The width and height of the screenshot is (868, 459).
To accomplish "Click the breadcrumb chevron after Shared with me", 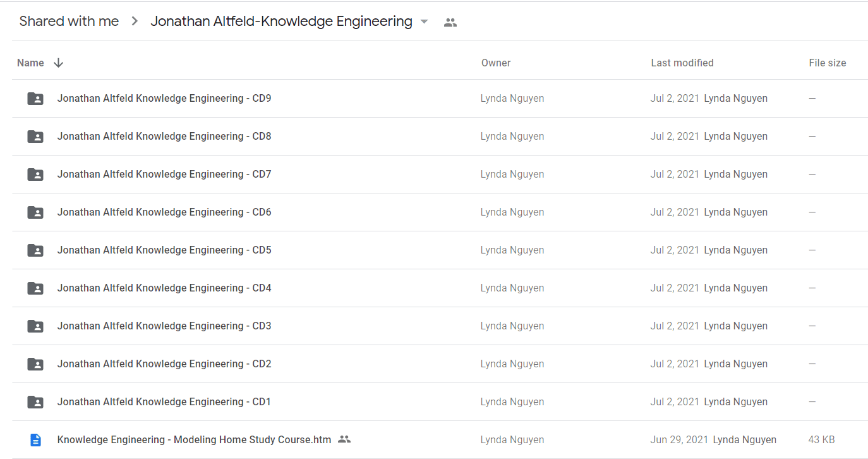I will 135,21.
